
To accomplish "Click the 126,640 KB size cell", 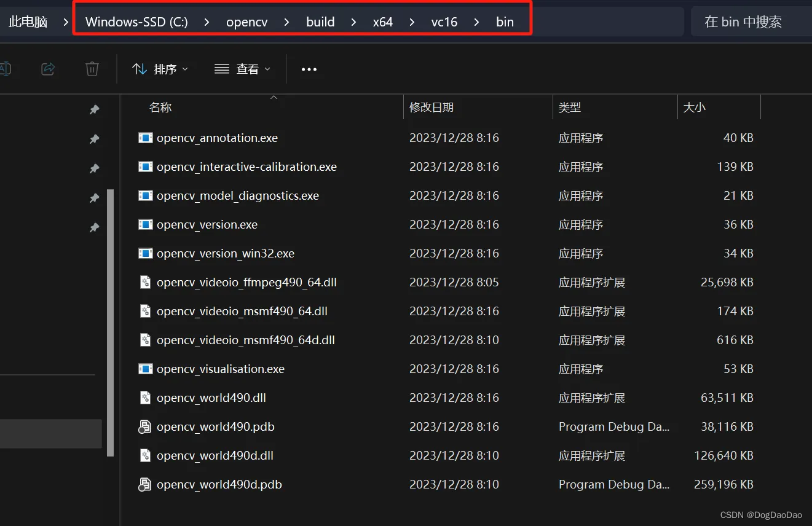I will [x=723, y=456].
